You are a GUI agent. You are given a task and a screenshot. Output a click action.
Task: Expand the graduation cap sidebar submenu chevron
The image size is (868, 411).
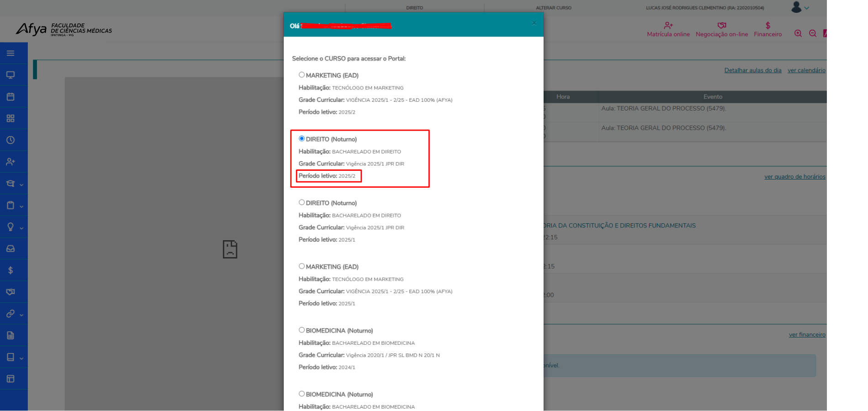pos(21,185)
